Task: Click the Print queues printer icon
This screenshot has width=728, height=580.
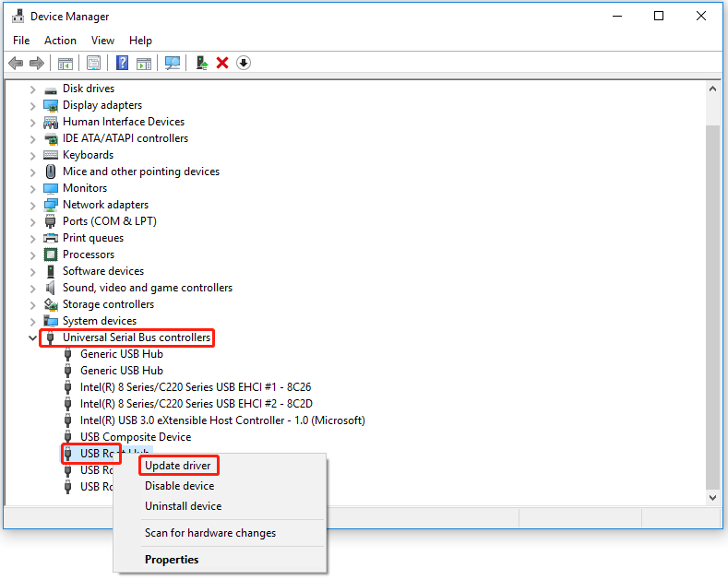Action: click(51, 238)
